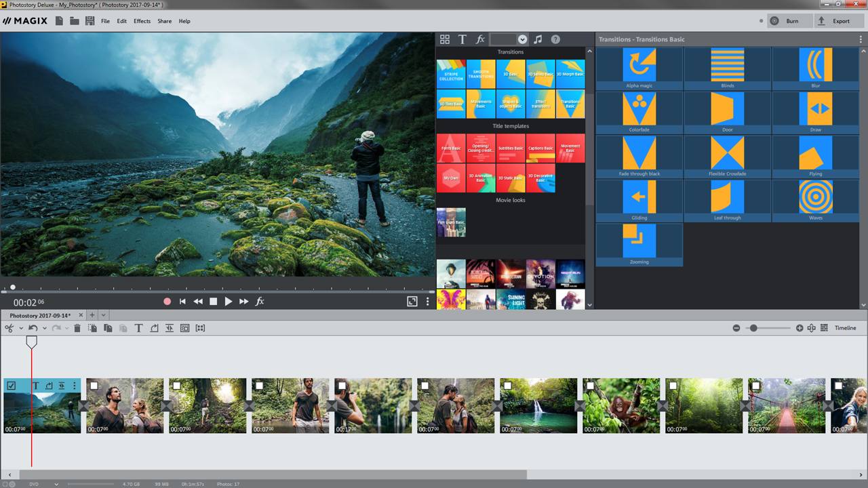
Task: Undo the last action
Action: [x=33, y=328]
